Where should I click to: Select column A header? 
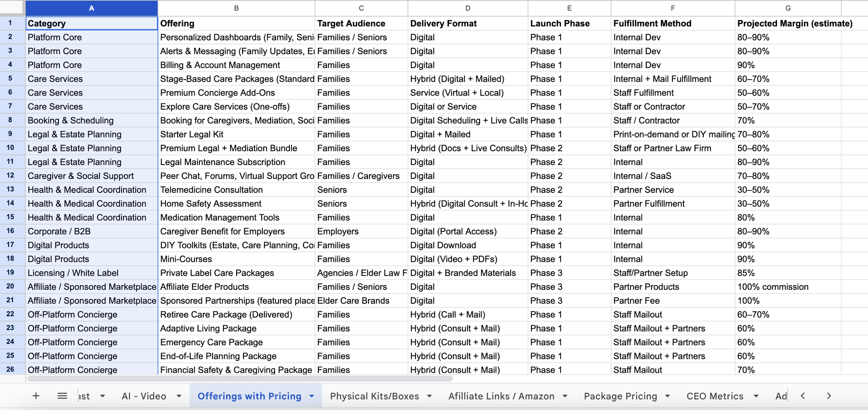click(x=91, y=8)
